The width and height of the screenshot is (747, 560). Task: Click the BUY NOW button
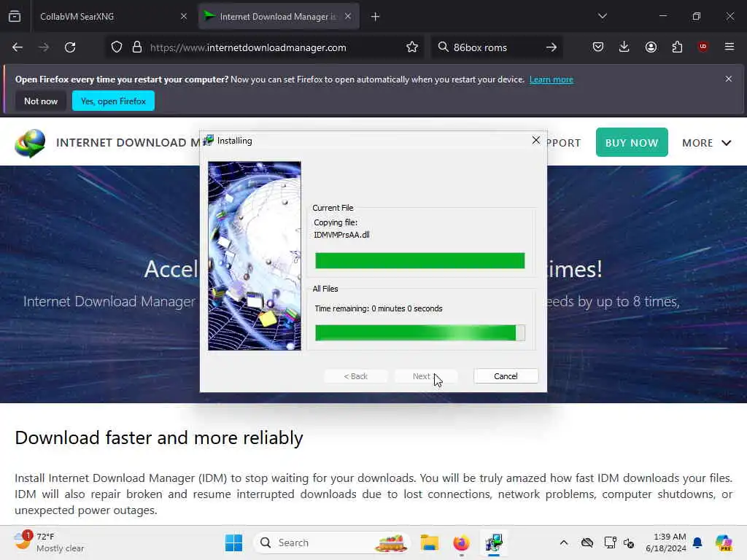(x=632, y=142)
